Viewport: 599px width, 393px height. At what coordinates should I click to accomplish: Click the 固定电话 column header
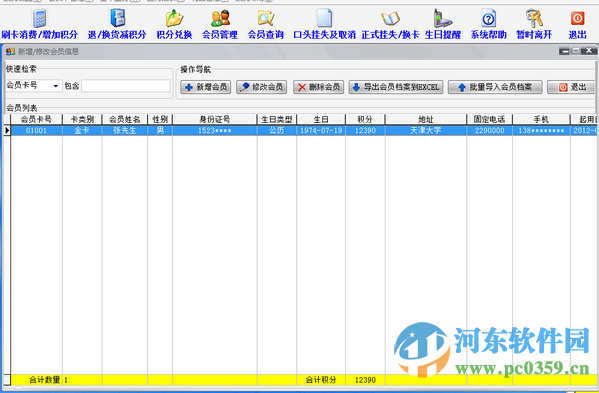point(489,119)
